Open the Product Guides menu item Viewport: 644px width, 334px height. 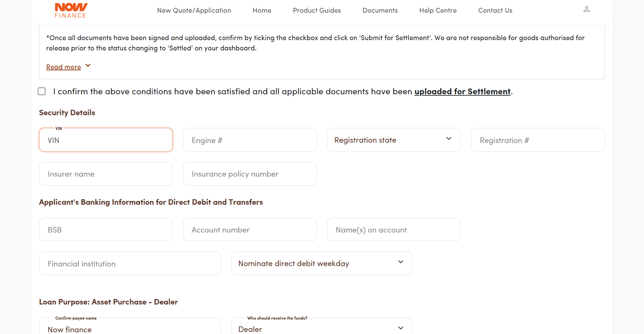pyautogui.click(x=317, y=10)
